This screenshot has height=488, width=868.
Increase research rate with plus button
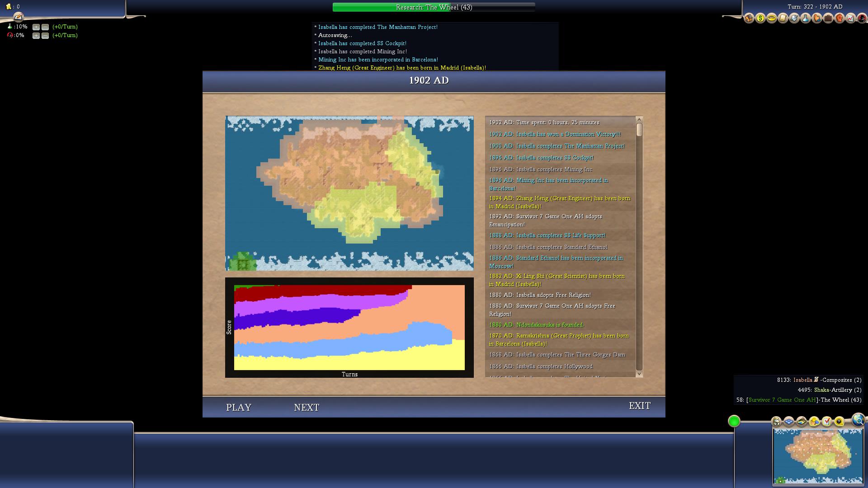pos(36,27)
